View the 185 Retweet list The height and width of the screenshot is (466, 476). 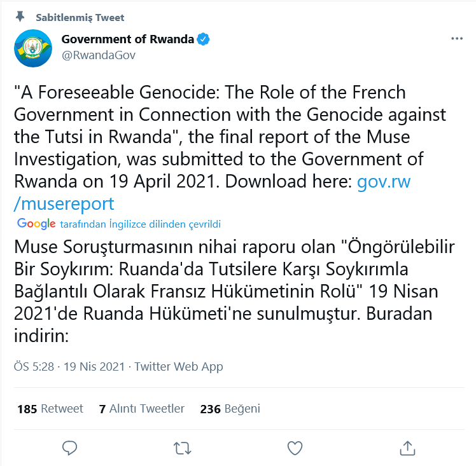tap(50, 409)
